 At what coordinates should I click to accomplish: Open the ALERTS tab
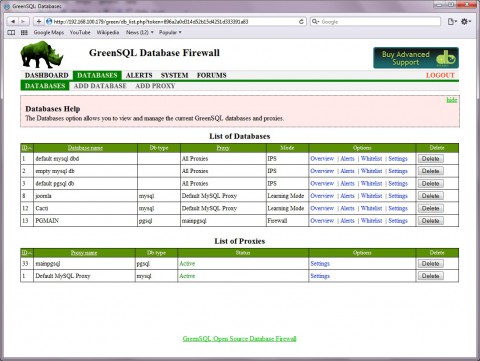point(139,75)
